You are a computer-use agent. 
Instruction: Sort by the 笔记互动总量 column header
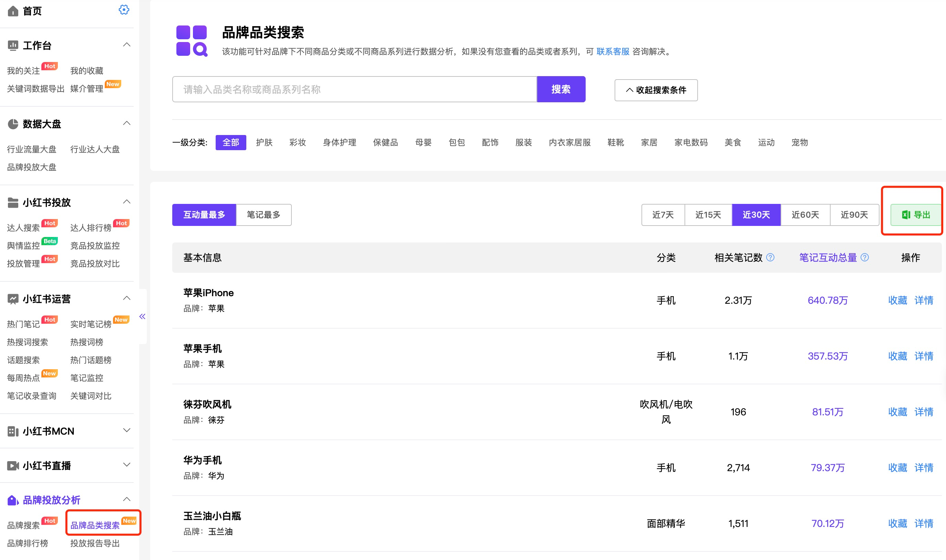tap(828, 258)
